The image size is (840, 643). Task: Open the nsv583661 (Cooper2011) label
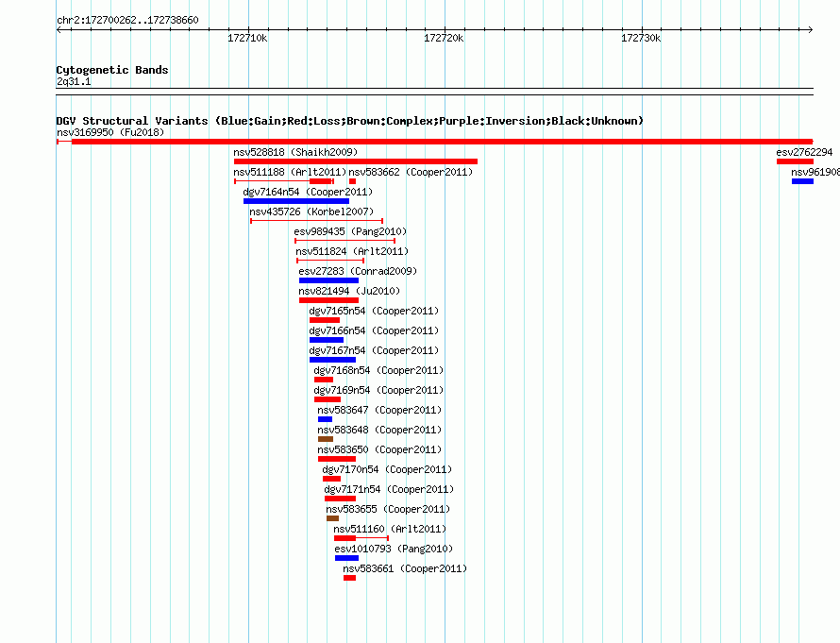(405, 568)
